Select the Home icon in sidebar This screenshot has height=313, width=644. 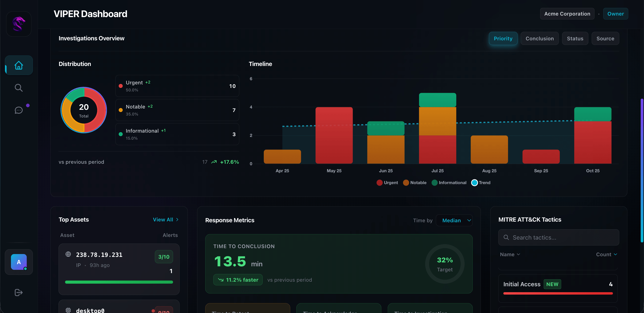pyautogui.click(x=18, y=65)
